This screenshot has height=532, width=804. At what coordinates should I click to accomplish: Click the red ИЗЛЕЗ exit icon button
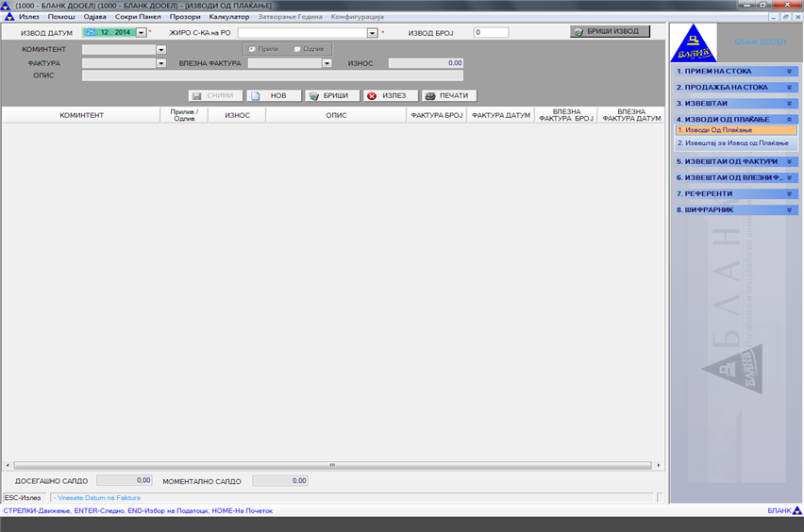(x=391, y=96)
